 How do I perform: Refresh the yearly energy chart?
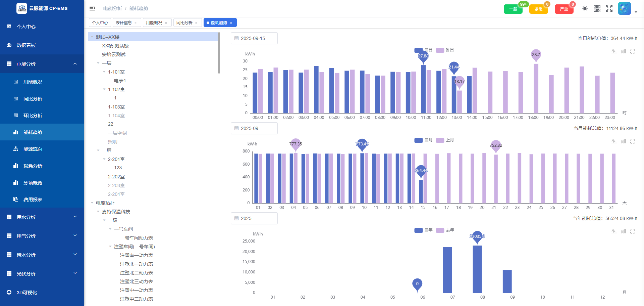pyautogui.click(x=633, y=231)
